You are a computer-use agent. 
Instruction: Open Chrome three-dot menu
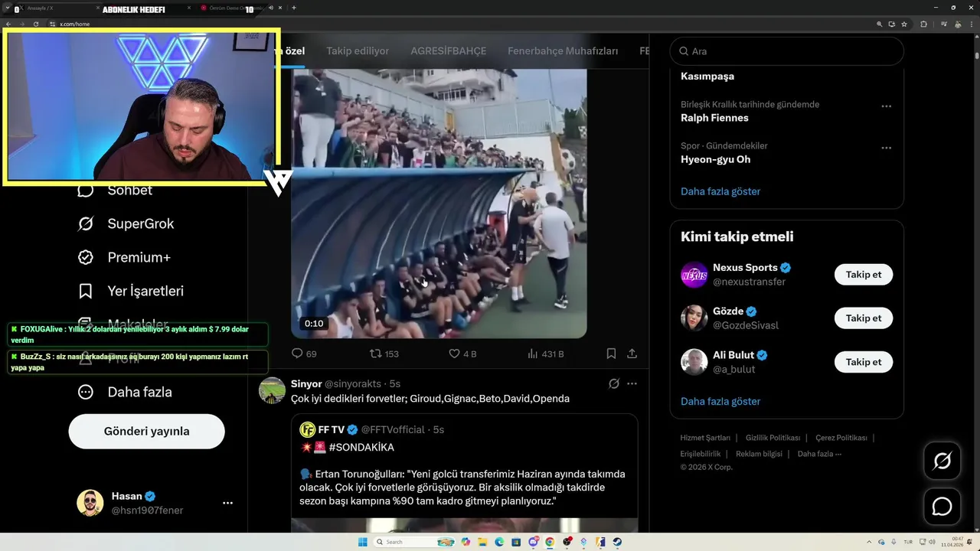click(x=971, y=24)
